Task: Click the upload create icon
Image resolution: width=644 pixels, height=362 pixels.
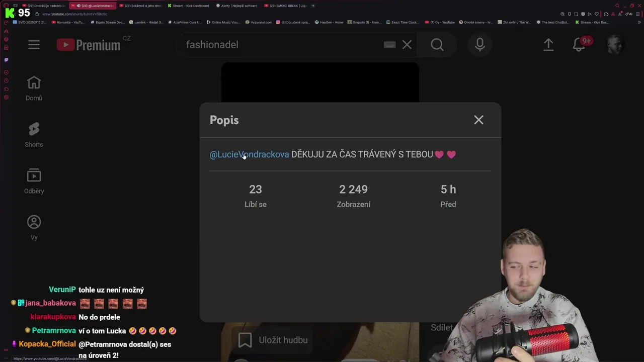Action: 548,45
